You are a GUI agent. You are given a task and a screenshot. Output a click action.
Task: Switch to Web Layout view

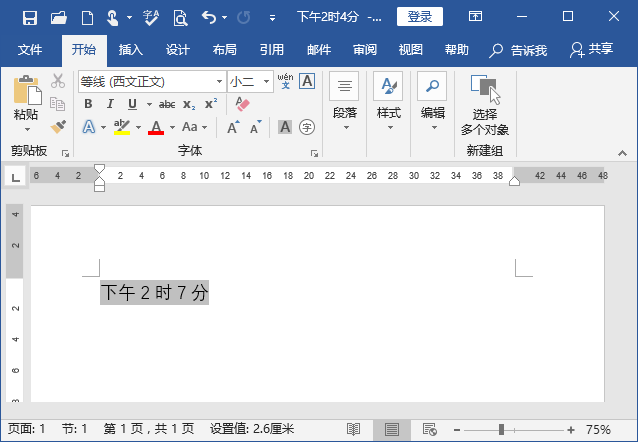point(430,429)
